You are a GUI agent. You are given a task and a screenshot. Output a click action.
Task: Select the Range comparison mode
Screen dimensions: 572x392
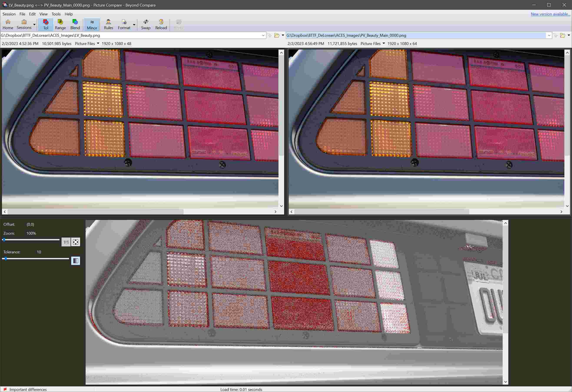[x=60, y=24]
